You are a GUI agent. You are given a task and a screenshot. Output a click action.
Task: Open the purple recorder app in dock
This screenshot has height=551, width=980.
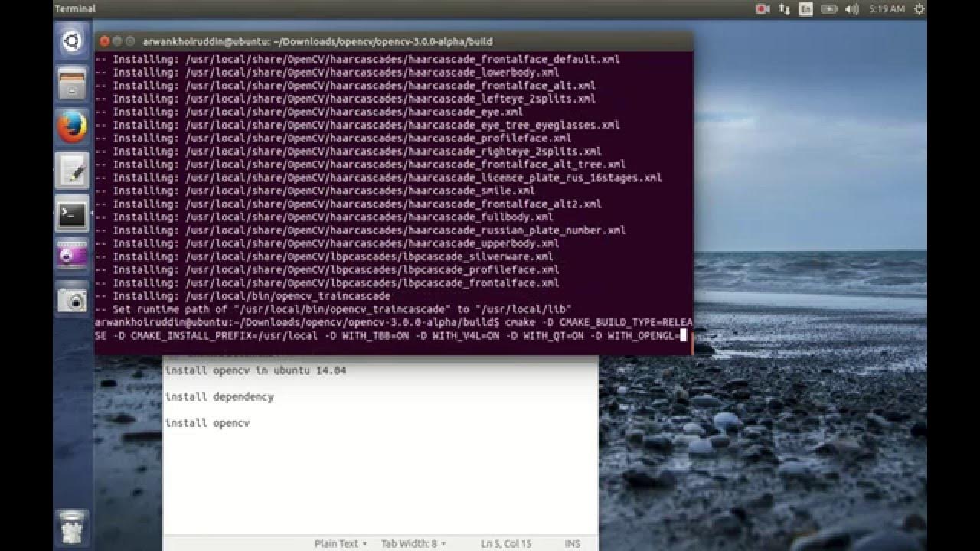(x=73, y=256)
